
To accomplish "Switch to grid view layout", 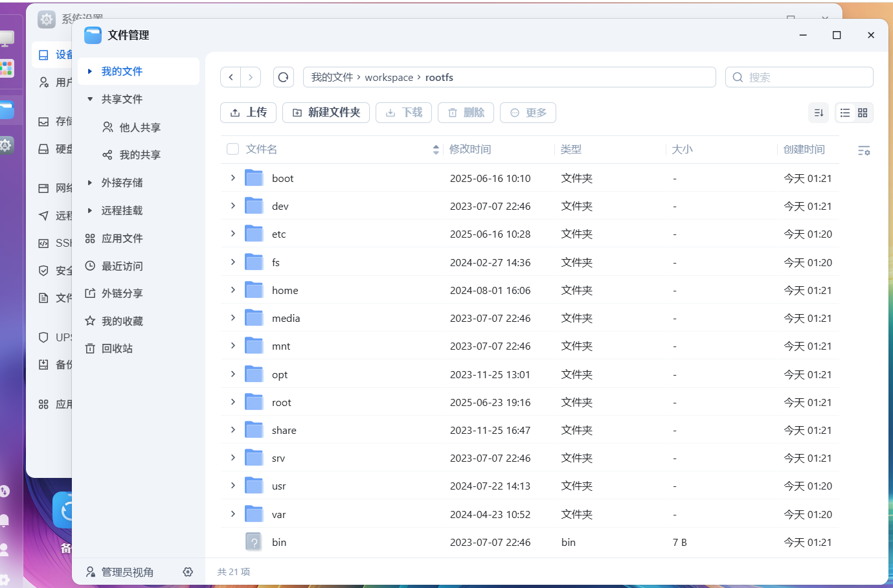I will coord(863,113).
